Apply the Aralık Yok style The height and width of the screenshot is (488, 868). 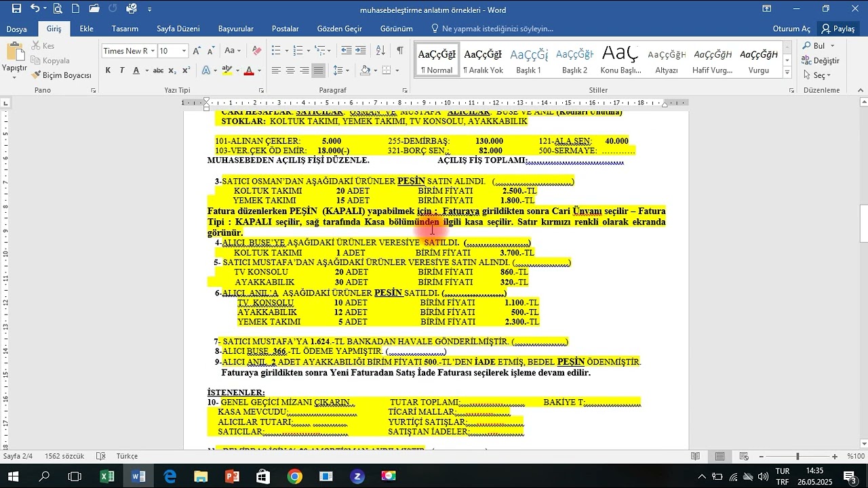click(483, 59)
